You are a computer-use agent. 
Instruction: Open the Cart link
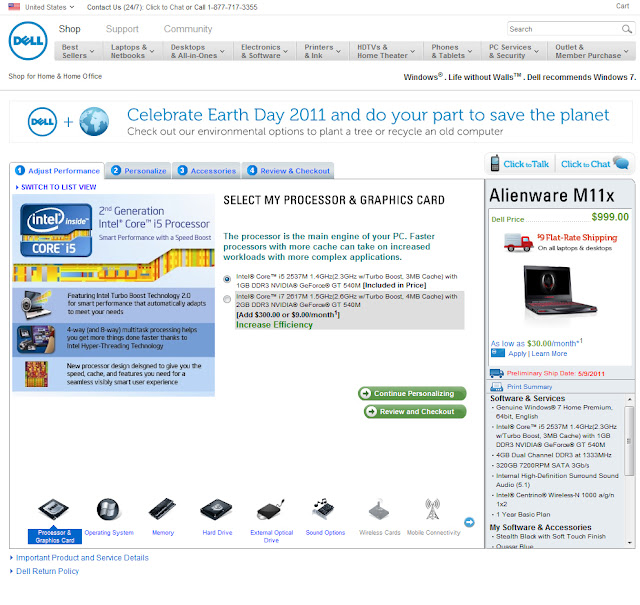[x=622, y=6]
